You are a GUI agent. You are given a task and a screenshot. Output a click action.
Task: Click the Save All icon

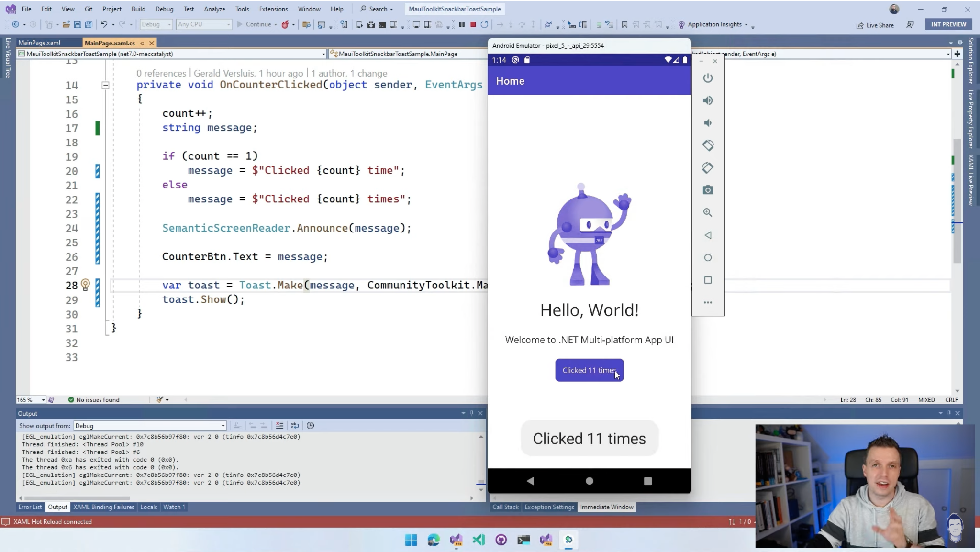pyautogui.click(x=89, y=24)
